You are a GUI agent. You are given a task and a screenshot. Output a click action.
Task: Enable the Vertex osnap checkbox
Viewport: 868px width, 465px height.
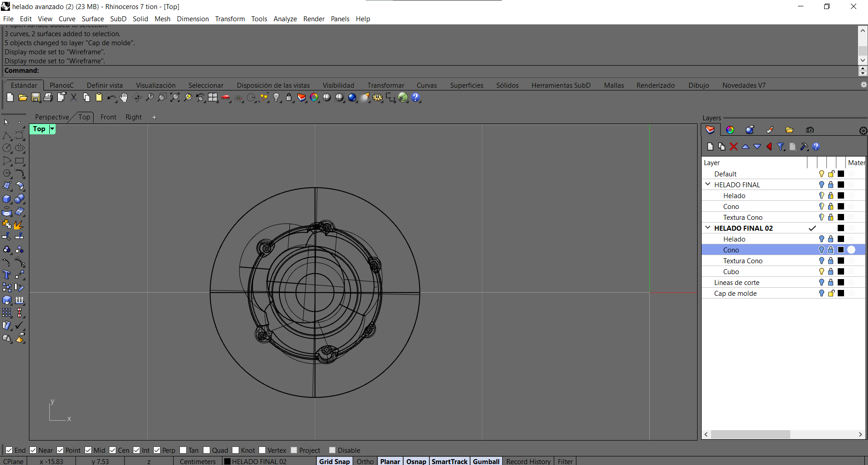(x=262, y=450)
